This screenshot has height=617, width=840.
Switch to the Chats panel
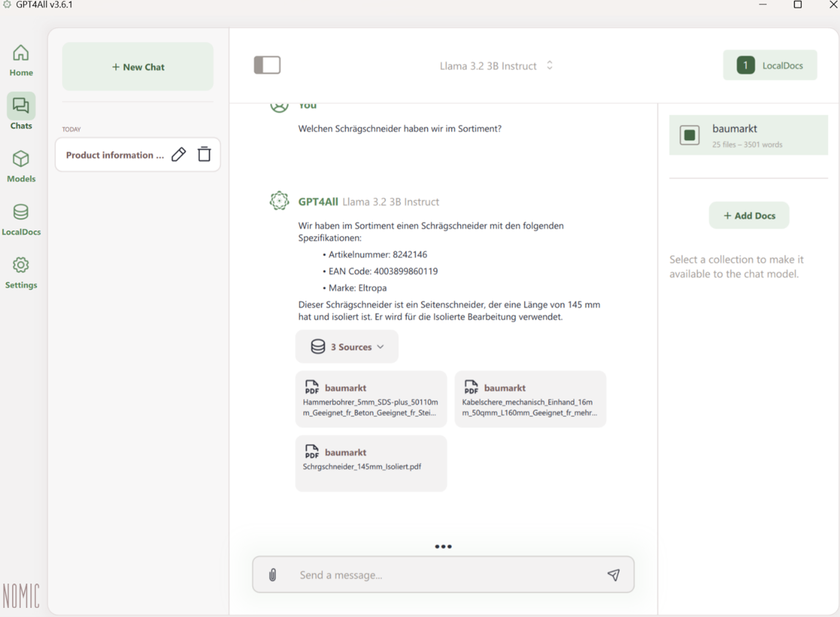(21, 112)
